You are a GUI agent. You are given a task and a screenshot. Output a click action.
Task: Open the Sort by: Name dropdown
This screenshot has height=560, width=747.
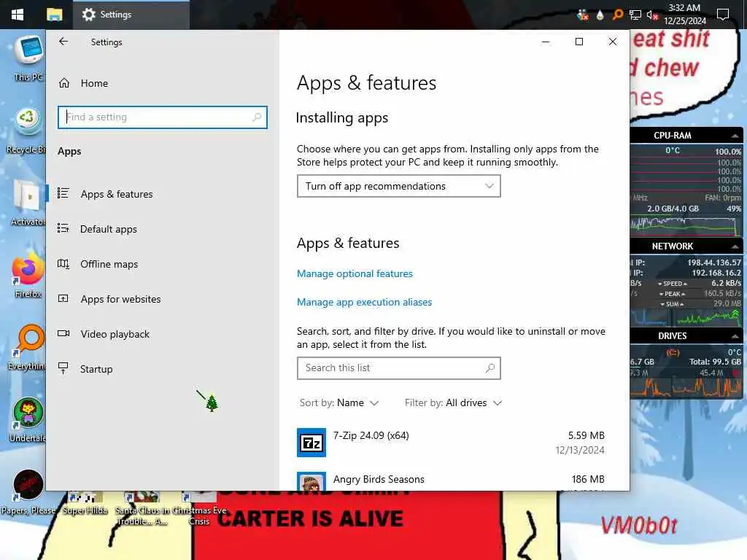pos(338,402)
